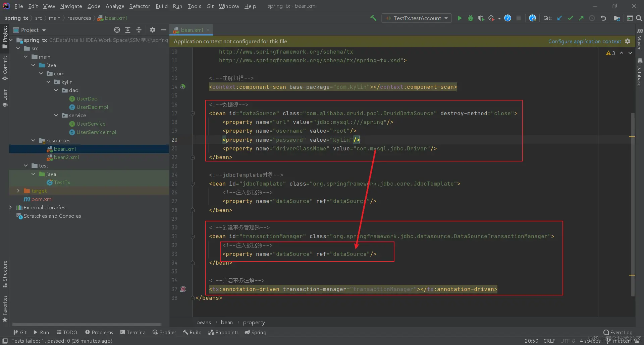Collapse the resources folder node
This screenshot has height=345, width=644.
pyautogui.click(x=33, y=141)
